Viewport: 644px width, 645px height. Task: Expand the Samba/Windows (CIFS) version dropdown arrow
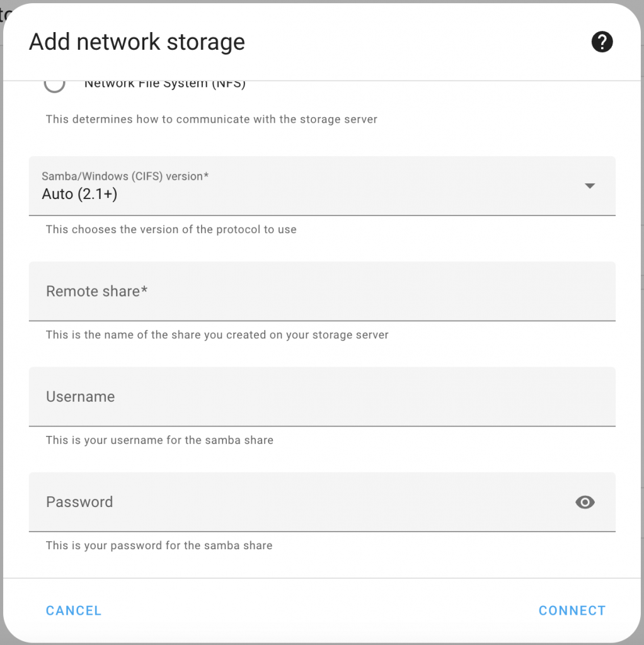[x=590, y=186]
